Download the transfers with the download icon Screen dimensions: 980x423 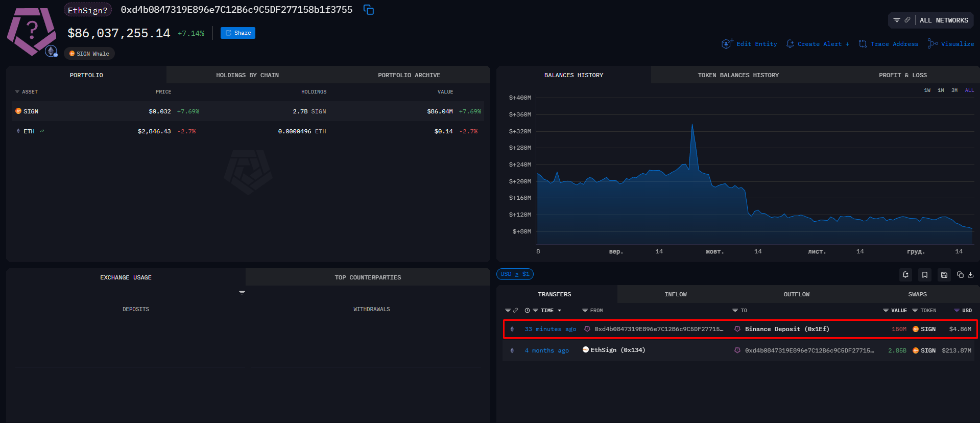(x=970, y=275)
